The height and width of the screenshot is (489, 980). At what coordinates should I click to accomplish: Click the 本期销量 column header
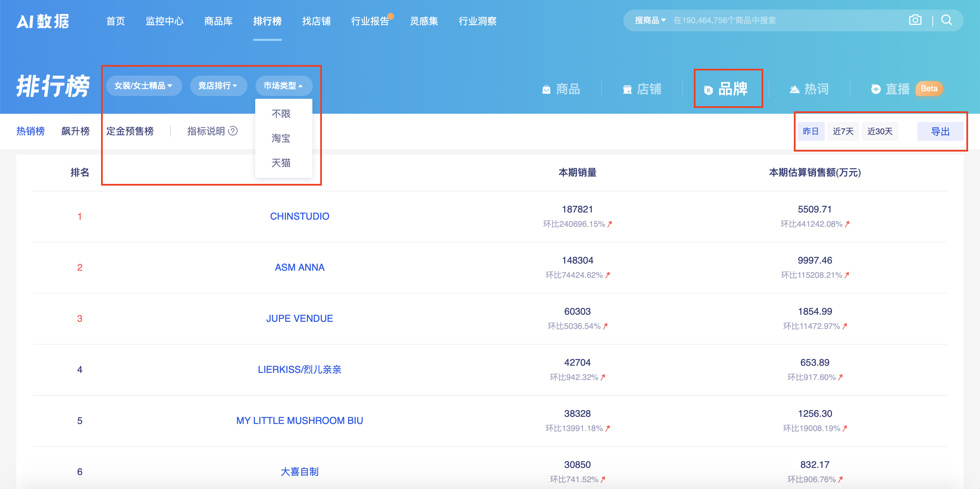577,173
